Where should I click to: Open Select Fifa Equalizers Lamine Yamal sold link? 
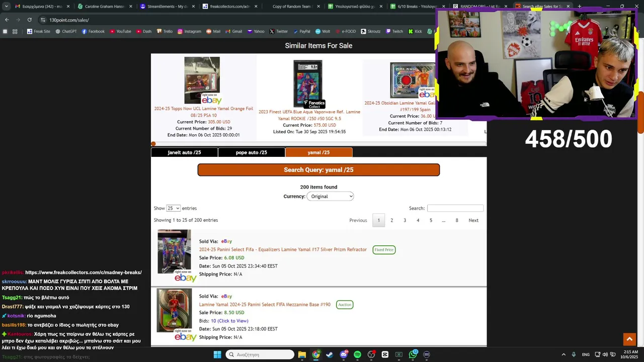click(x=283, y=249)
